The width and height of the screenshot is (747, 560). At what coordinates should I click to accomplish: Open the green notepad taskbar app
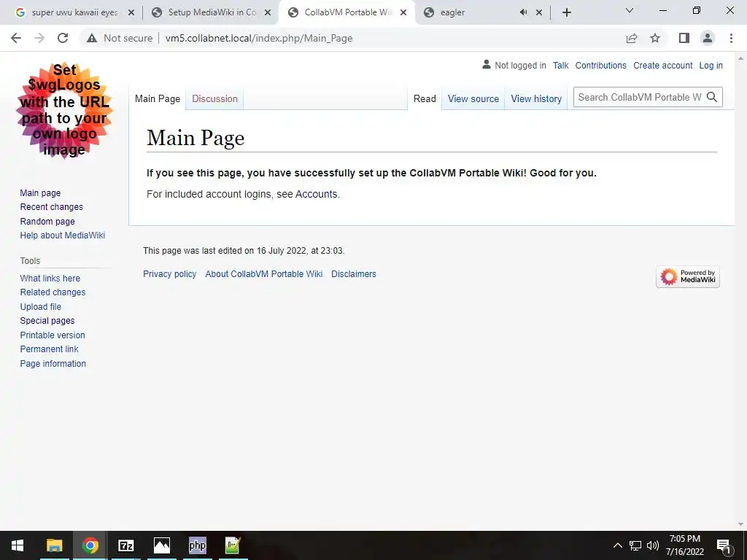tap(233, 545)
